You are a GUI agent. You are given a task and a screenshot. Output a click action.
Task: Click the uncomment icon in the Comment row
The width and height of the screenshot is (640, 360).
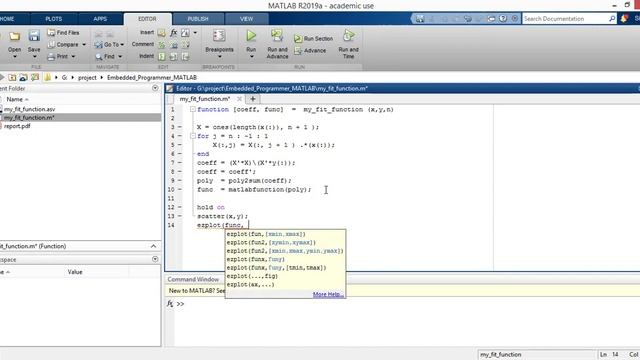pyautogui.click(x=174, y=44)
